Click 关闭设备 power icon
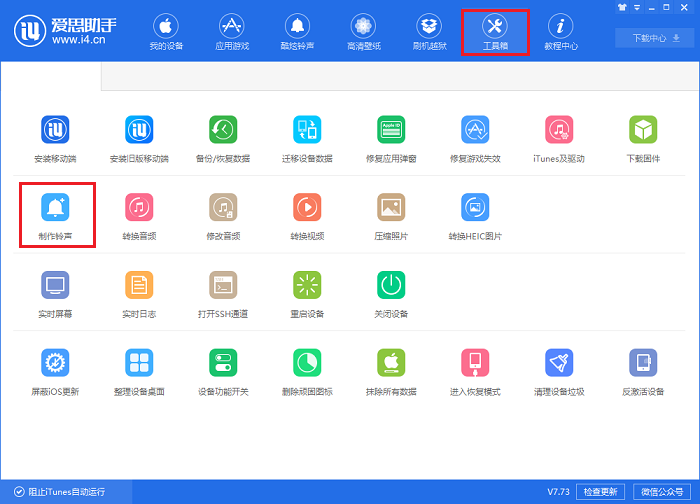The height and width of the screenshot is (504, 700). (x=391, y=285)
